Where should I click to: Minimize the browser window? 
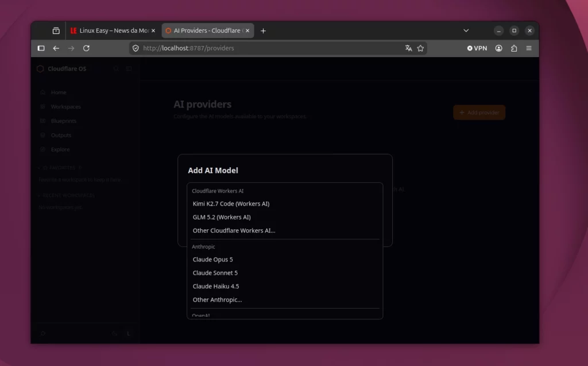(499, 31)
